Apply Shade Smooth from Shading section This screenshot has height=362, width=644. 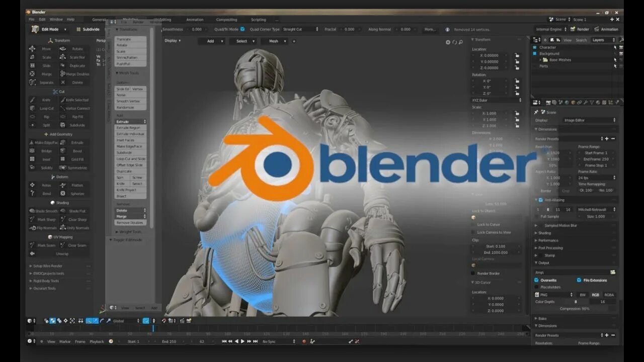pyautogui.click(x=43, y=211)
